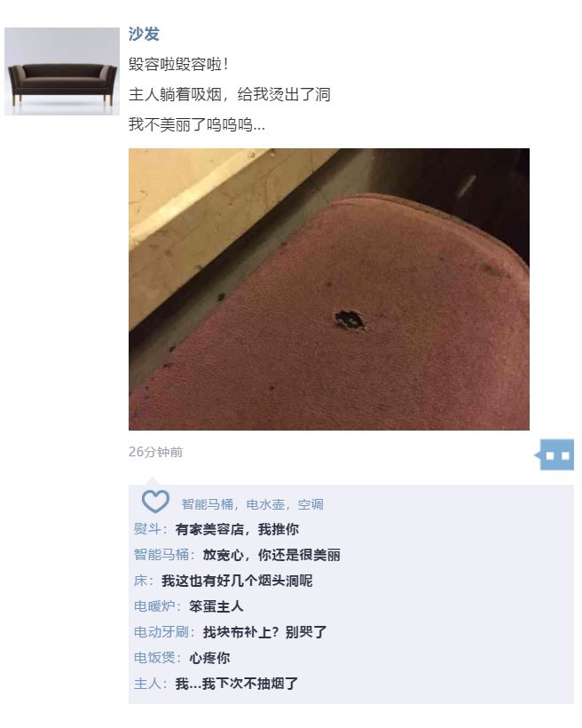
Task: Open the 沙发 username link
Action: pos(144,34)
